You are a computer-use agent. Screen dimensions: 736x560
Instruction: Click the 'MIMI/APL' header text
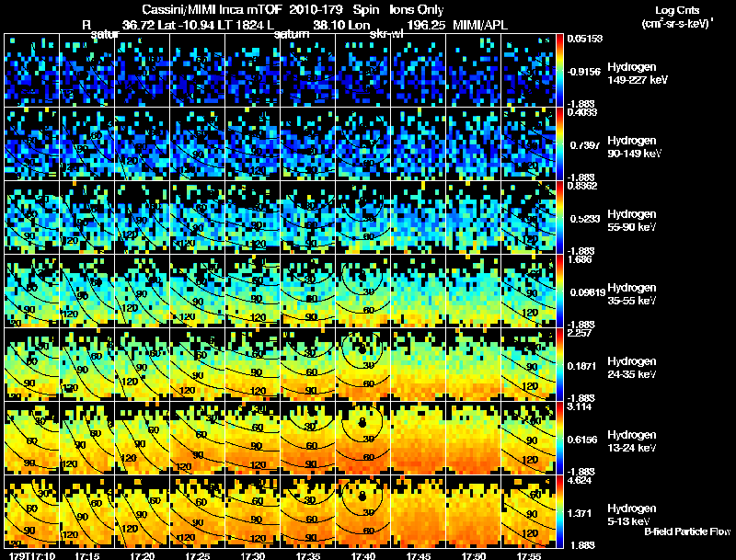[x=480, y=25]
